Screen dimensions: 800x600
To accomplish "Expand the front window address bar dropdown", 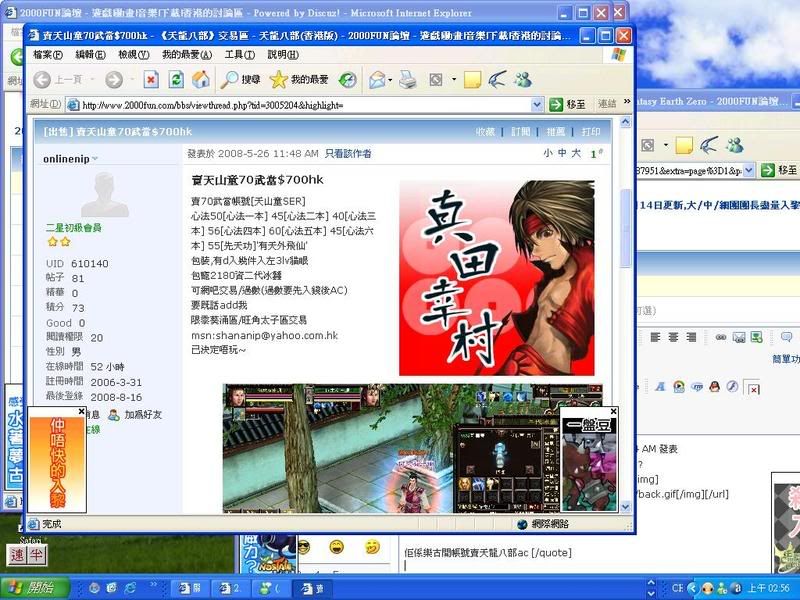I will [x=537, y=105].
